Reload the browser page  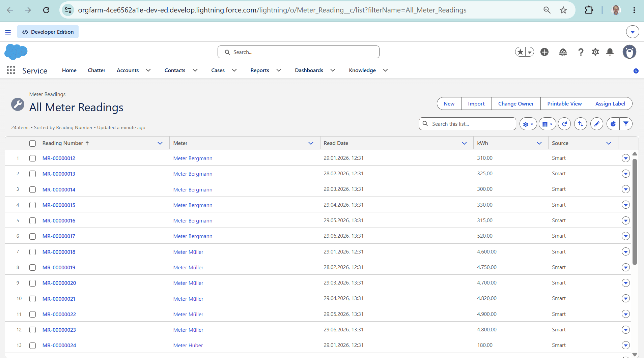(46, 10)
